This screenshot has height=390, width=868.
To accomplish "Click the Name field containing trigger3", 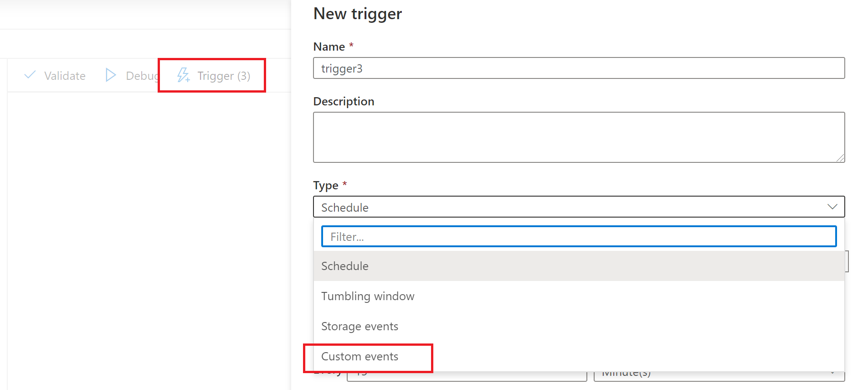I will click(x=579, y=68).
